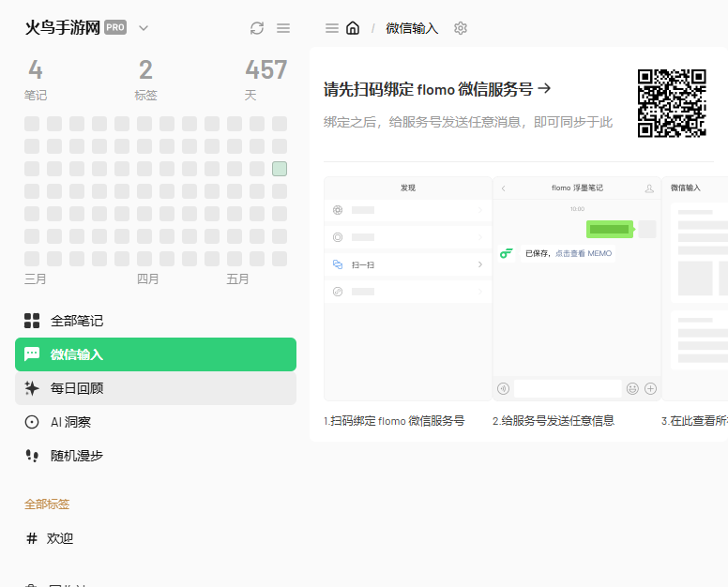Click the PRO badge
Screen dimensions: 728x587
point(115,27)
